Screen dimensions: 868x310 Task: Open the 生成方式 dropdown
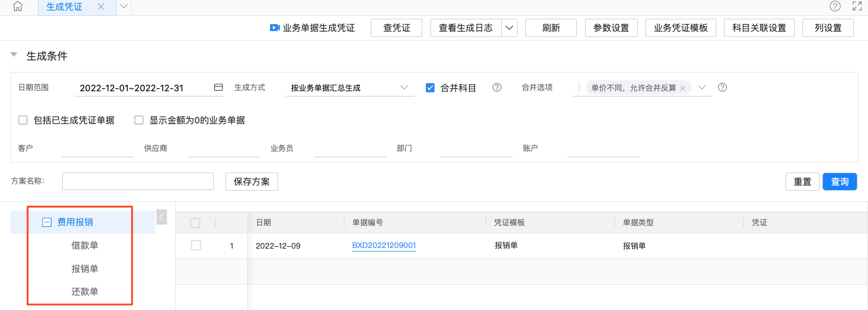350,88
